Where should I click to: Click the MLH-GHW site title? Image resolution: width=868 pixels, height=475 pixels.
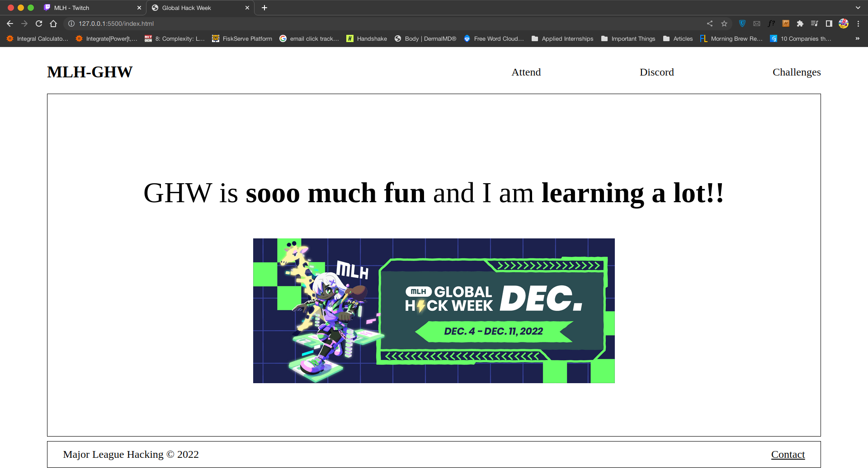90,72
